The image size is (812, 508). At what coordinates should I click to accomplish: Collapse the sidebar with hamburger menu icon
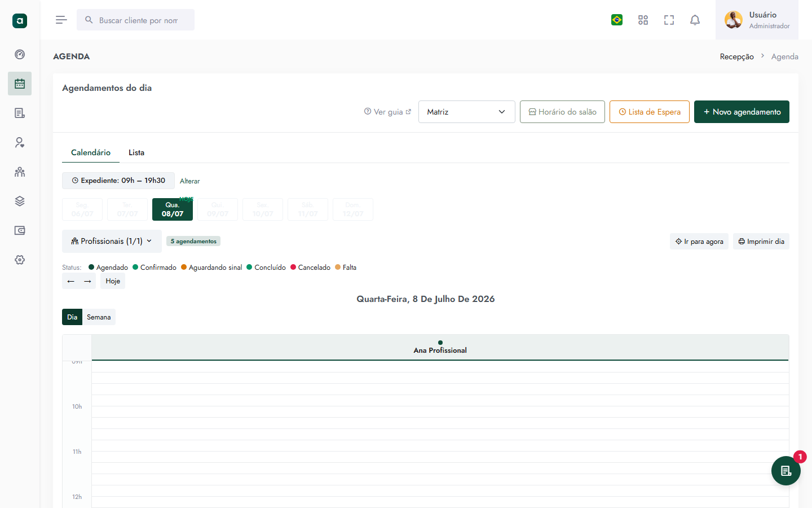click(x=61, y=20)
